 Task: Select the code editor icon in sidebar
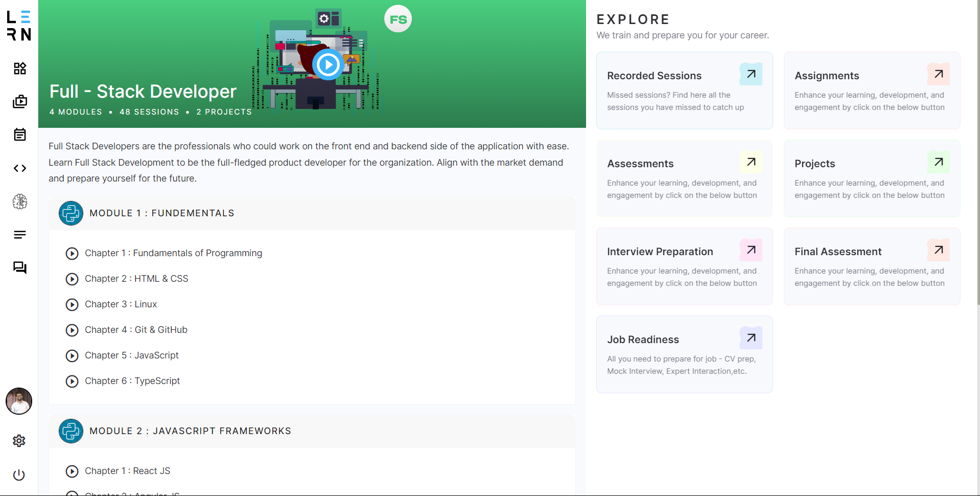pos(19,168)
